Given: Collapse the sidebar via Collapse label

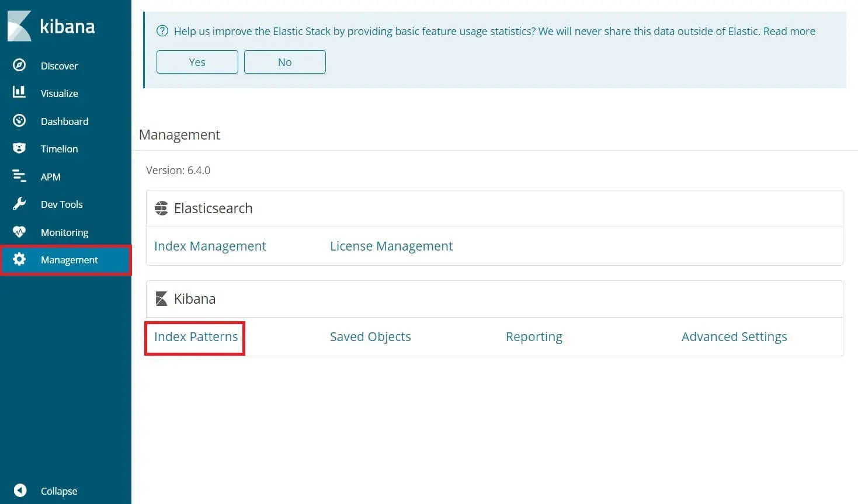Looking at the screenshot, I should point(58,491).
